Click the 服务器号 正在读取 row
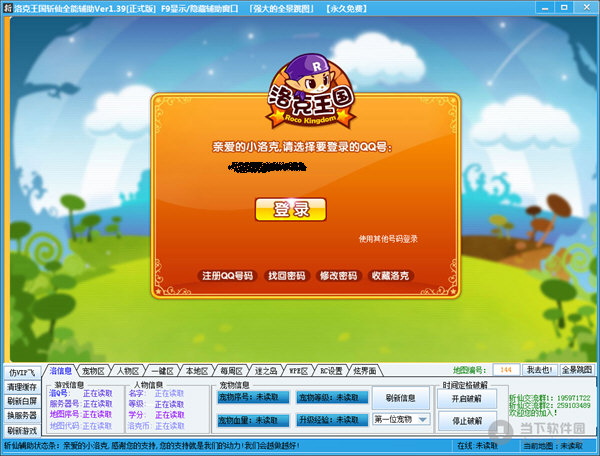The image size is (600, 456). point(81,404)
